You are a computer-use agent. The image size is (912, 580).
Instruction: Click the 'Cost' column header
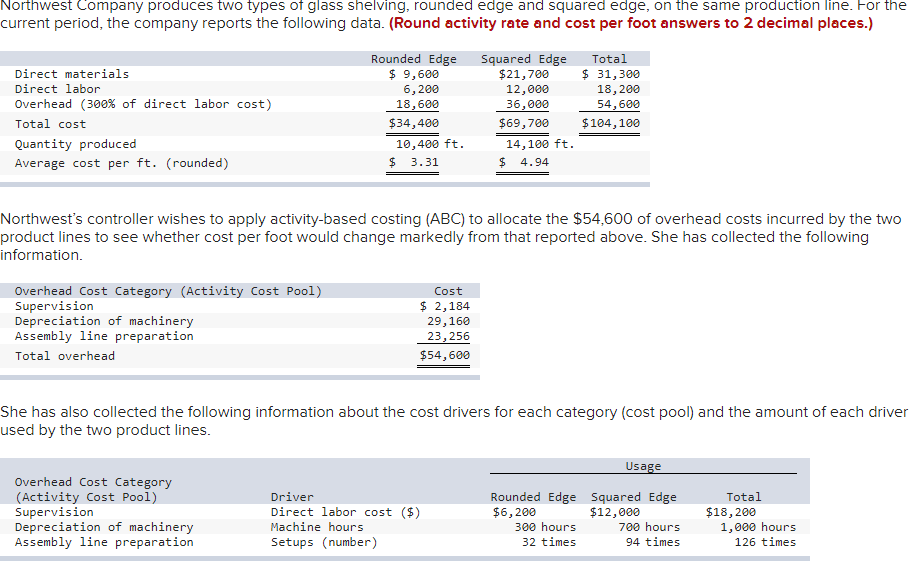(x=448, y=291)
